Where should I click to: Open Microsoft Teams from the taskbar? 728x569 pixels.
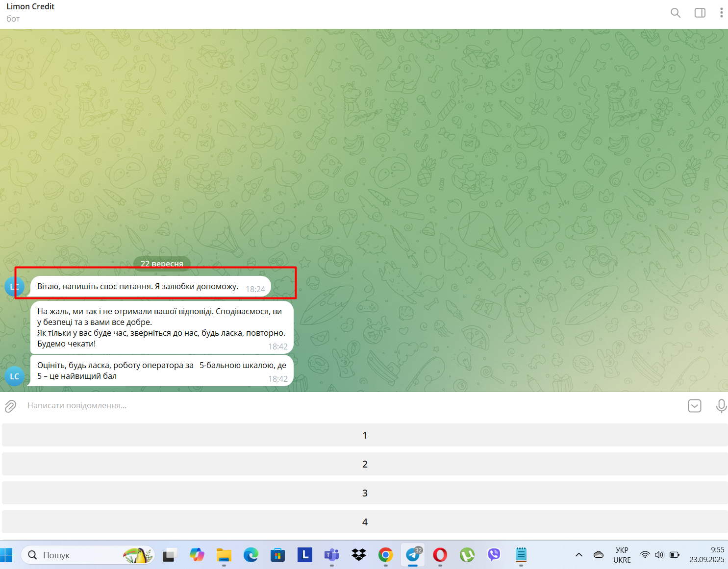(x=332, y=555)
